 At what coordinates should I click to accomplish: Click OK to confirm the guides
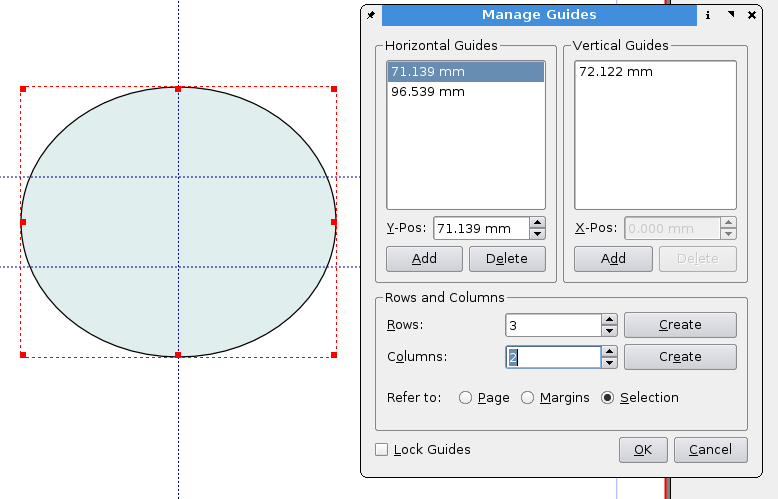643,450
